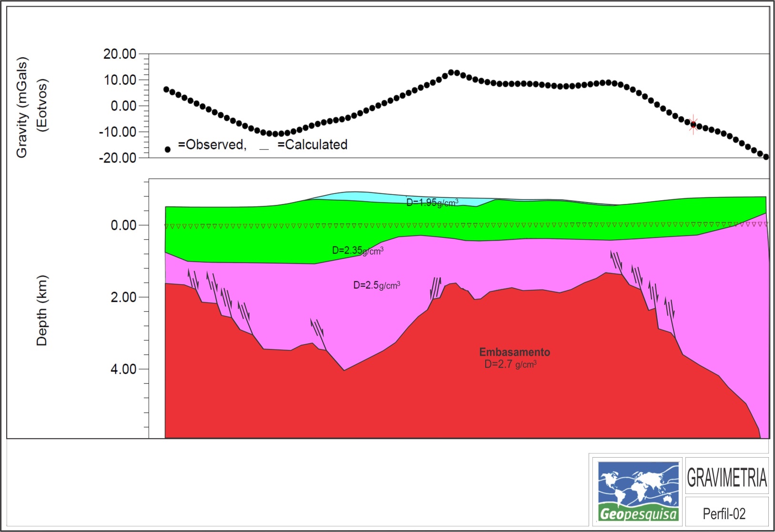The height and width of the screenshot is (532, 775).
Task: Click the 10.00 gravity axis value
Action: coord(120,80)
